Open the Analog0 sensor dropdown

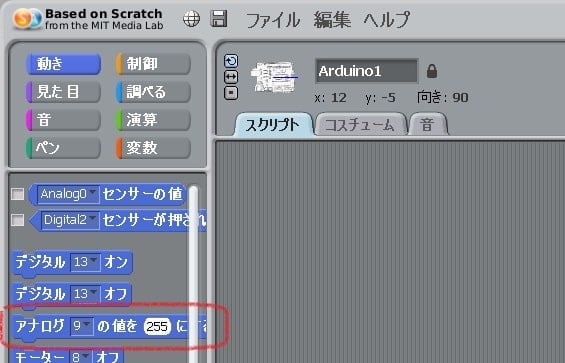click(68, 194)
